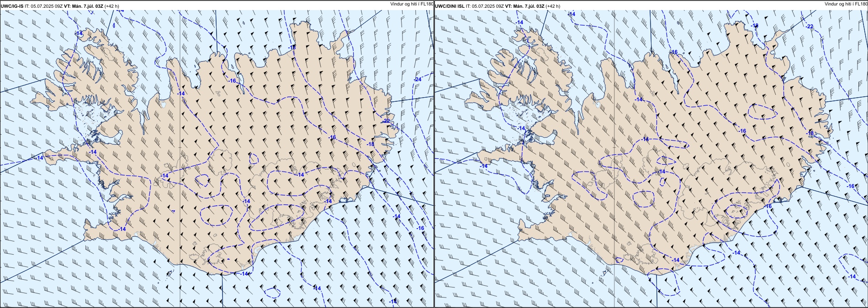868x308 pixels.
Task: Click IT: 05.07.2025 09Z in UWC/DINI ISL header
Action: point(485,6)
